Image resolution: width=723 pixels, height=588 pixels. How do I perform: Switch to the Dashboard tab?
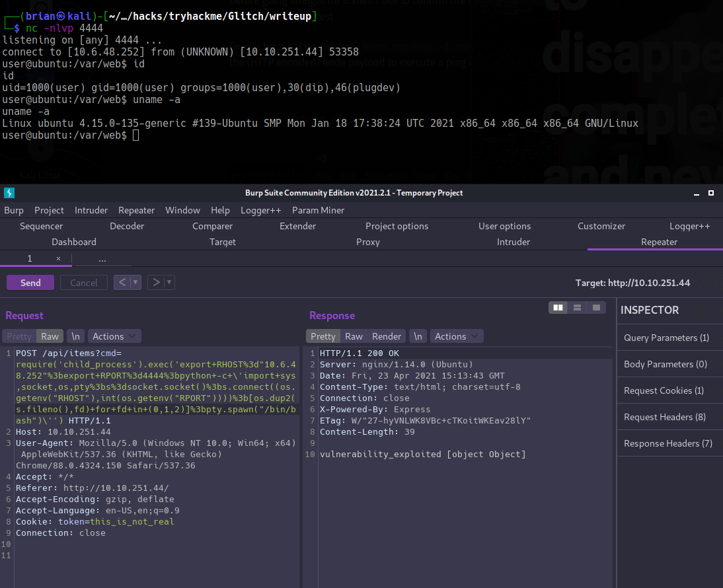(74, 242)
